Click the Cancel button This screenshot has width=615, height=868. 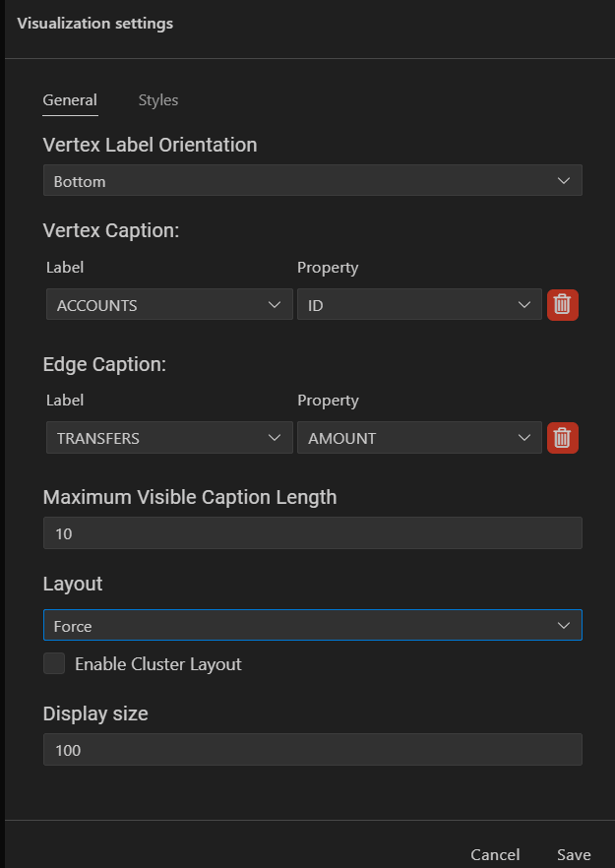coord(495,854)
